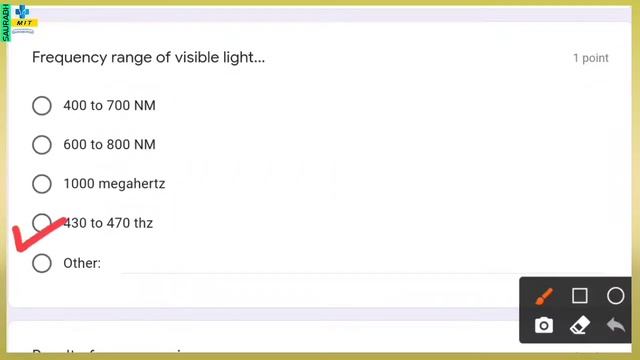Choose the square shape tool
The height and width of the screenshot is (360, 640).
580,296
